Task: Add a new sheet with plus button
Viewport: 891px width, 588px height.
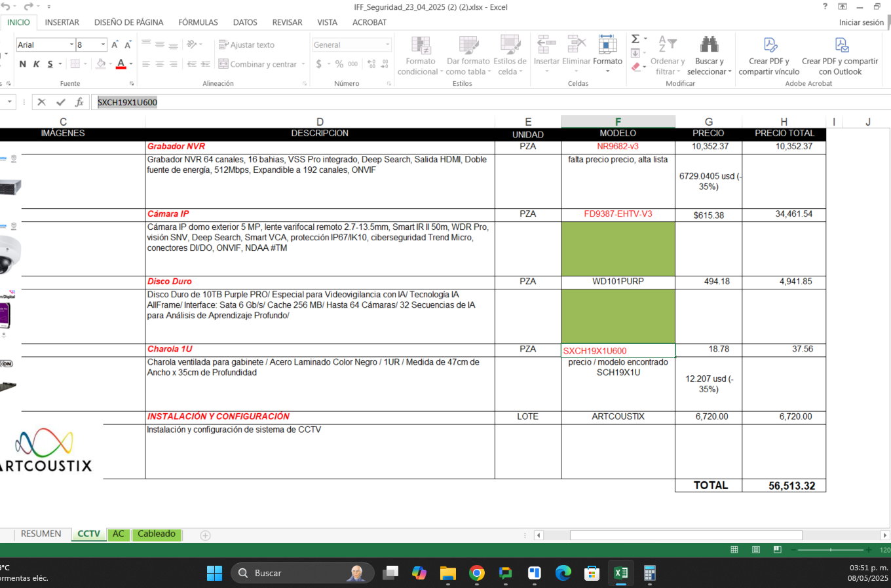Action: pos(205,535)
